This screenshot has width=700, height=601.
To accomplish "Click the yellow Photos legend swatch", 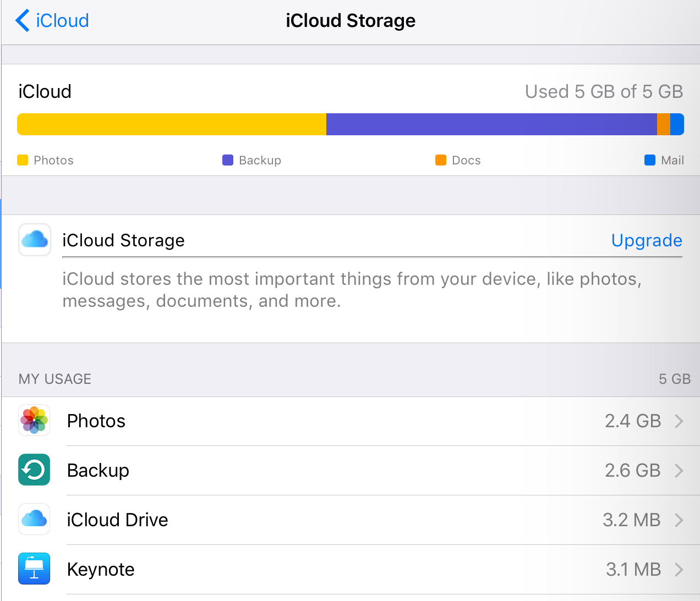I will (x=23, y=160).
